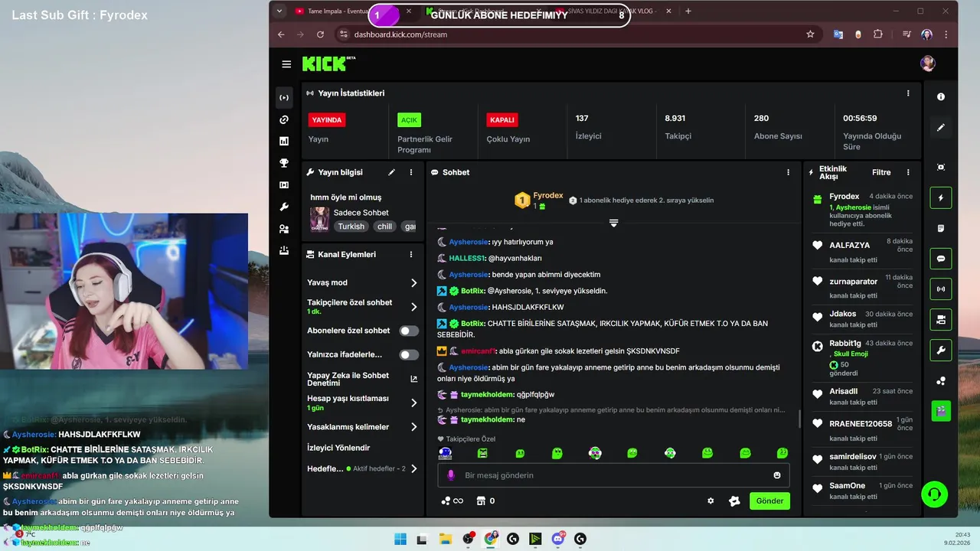Open the moderation icon at bottom of left sidebar
Screen dimensions: 980x551
point(284,250)
